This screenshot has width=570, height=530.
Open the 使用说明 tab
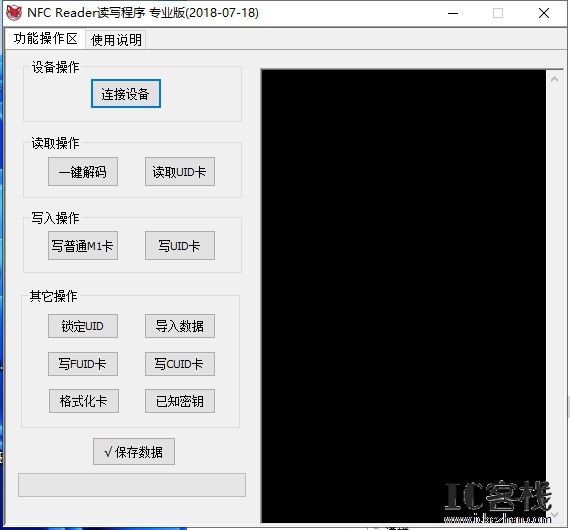click(x=116, y=40)
